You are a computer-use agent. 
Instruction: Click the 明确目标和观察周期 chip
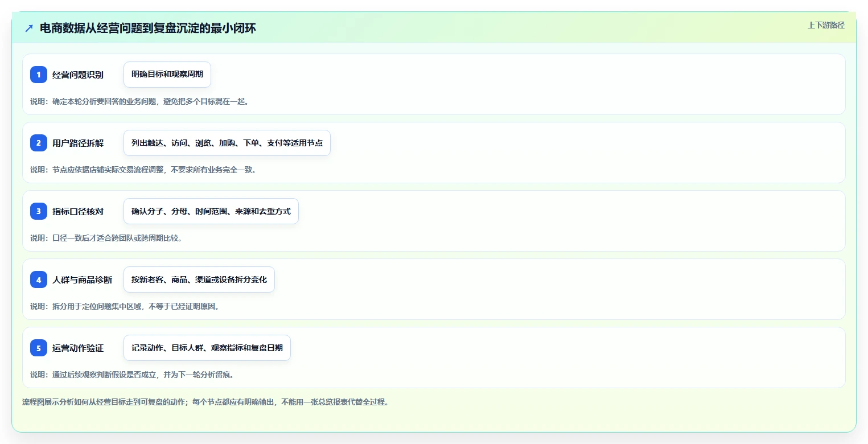click(x=167, y=75)
